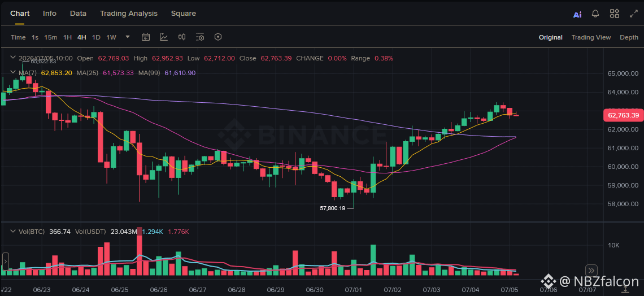Screen dimensions: 644x296
Task: Click the 10K volume axis label
Action: click(x=613, y=246)
